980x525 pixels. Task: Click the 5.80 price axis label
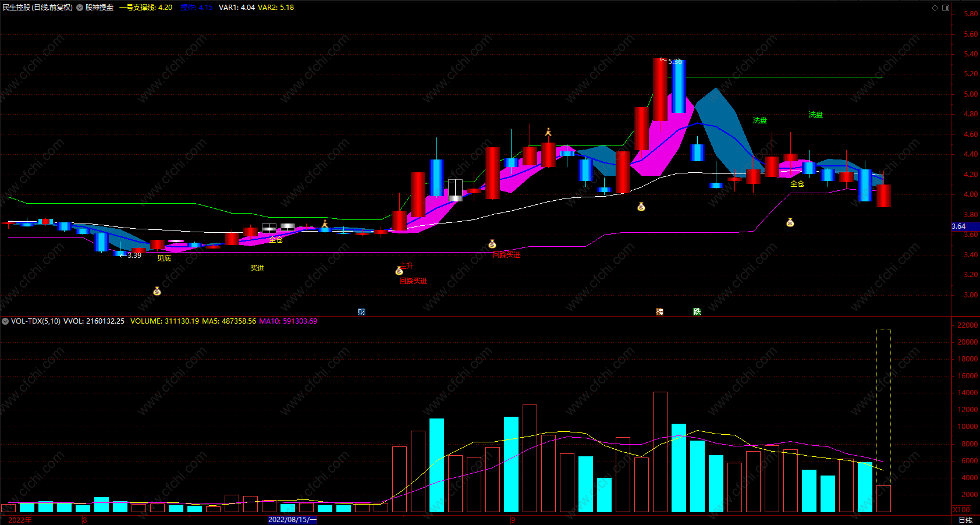(x=971, y=14)
